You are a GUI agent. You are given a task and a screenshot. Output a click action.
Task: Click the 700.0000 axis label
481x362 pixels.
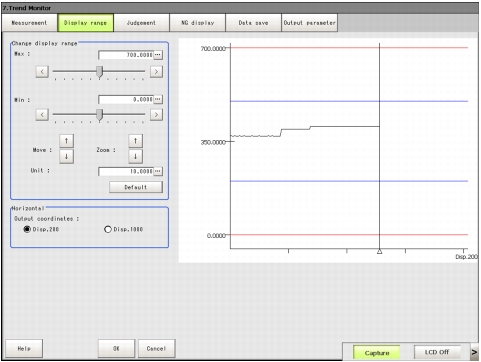[x=213, y=49]
